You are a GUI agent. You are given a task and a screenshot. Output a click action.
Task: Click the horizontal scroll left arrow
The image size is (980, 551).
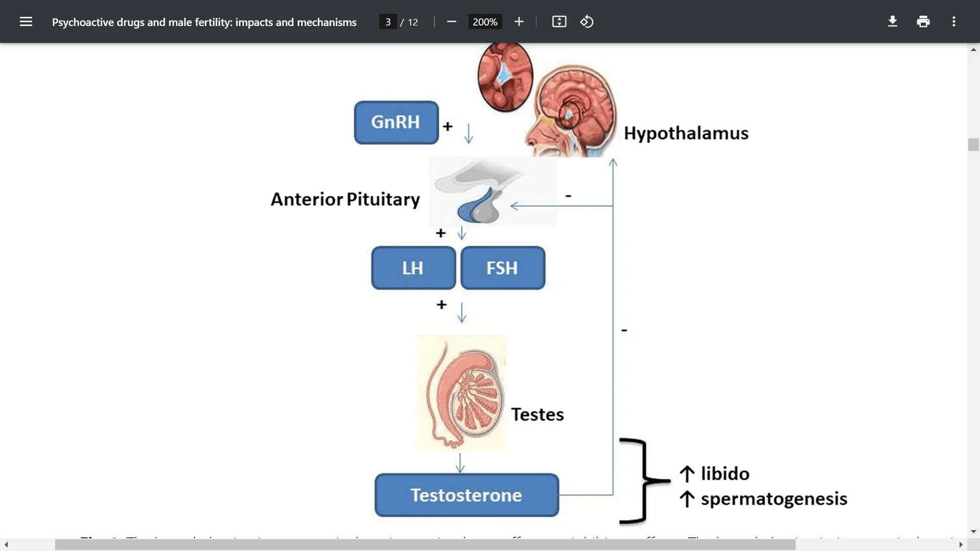pyautogui.click(x=6, y=545)
